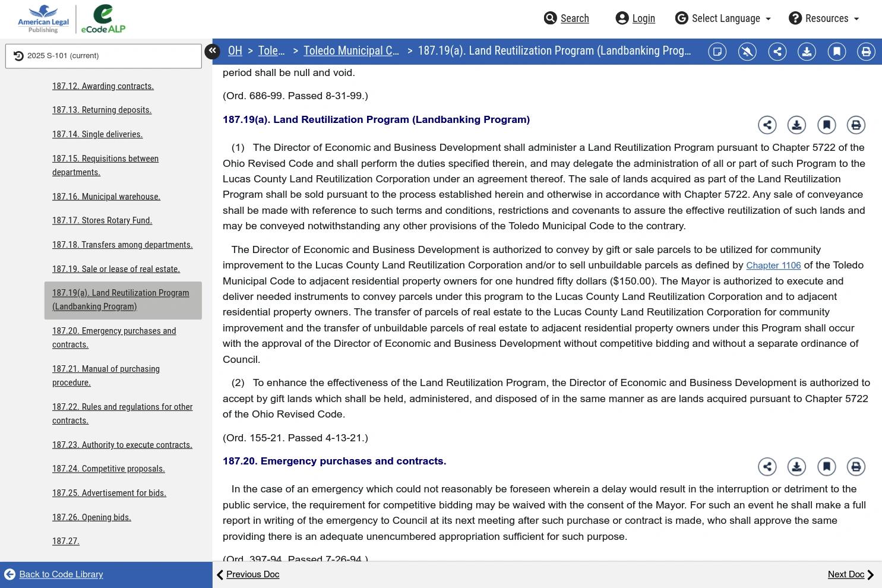
Task: Select 187.21. Manual of purchasing procedure
Action: pyautogui.click(x=106, y=375)
